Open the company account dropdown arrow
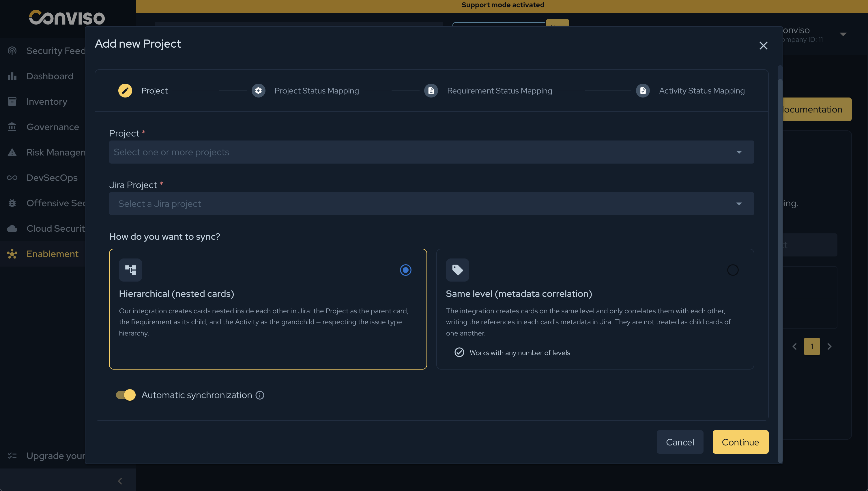 [x=843, y=34]
